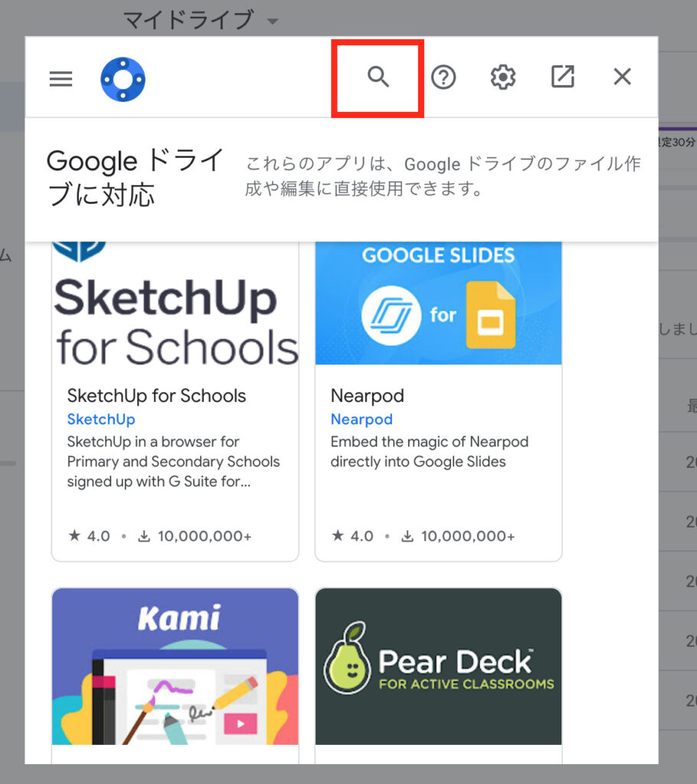Open the hamburger main menu
697x784 pixels.
click(61, 79)
